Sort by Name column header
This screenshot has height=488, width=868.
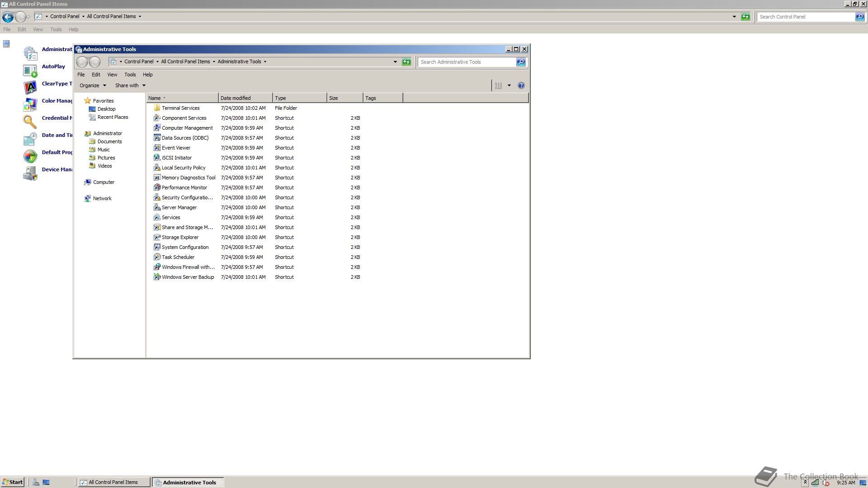182,98
